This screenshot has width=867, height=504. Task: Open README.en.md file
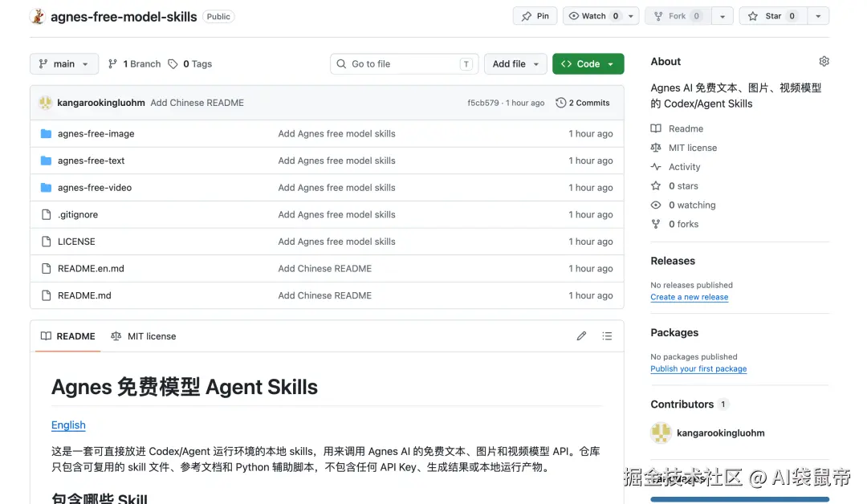click(x=91, y=269)
